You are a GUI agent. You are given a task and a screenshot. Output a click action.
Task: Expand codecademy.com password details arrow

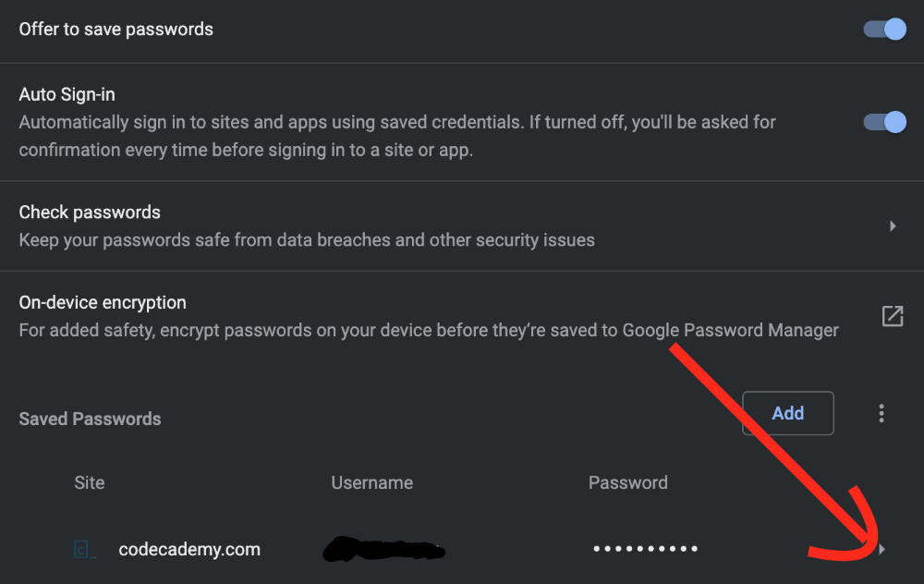tap(883, 550)
